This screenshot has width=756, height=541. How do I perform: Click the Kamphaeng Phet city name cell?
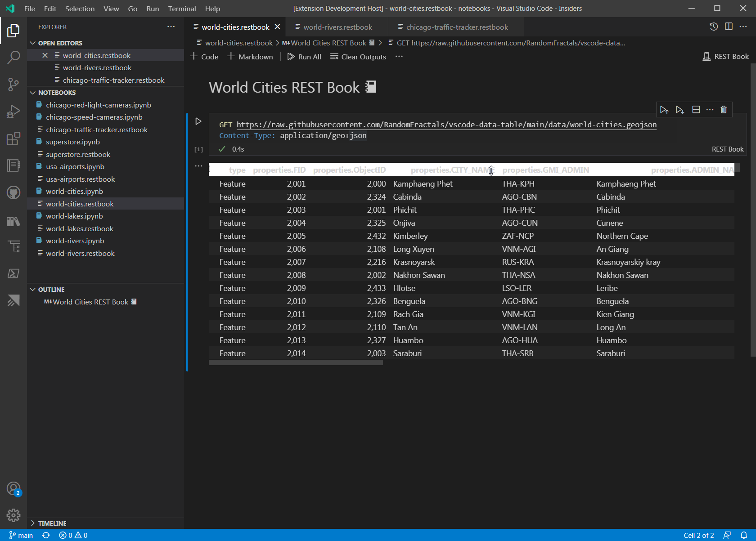point(423,183)
